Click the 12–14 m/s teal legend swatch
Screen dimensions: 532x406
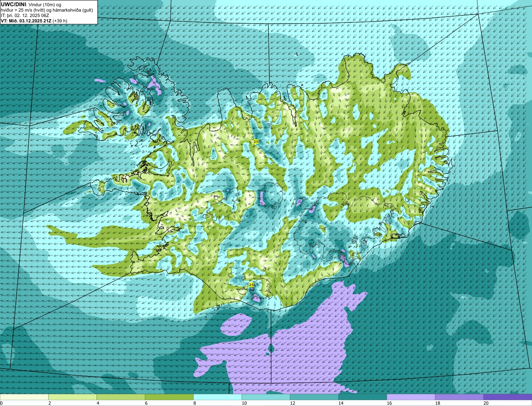[314, 397]
